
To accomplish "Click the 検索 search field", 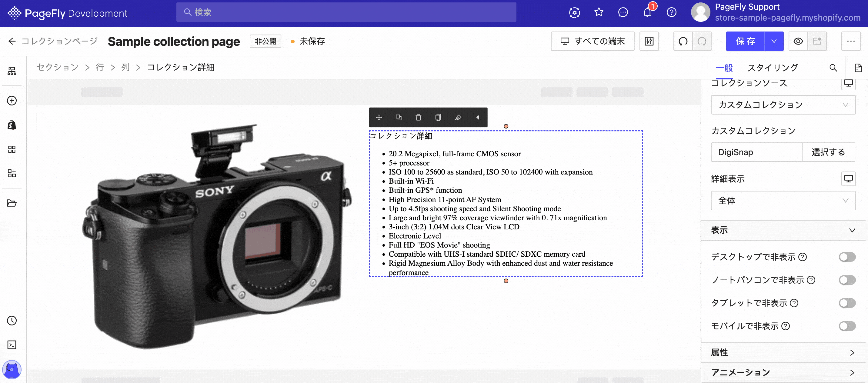I will [x=346, y=12].
